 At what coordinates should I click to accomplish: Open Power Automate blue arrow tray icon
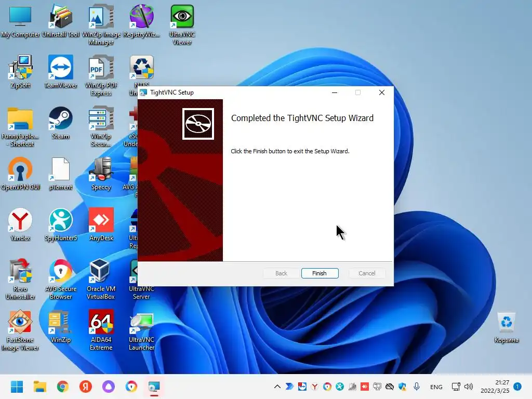click(289, 387)
